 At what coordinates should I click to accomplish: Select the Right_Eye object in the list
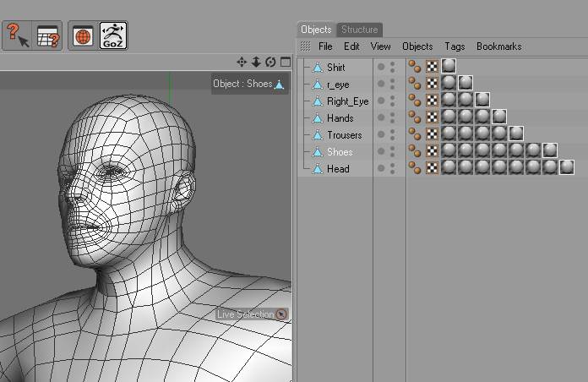[x=347, y=101]
